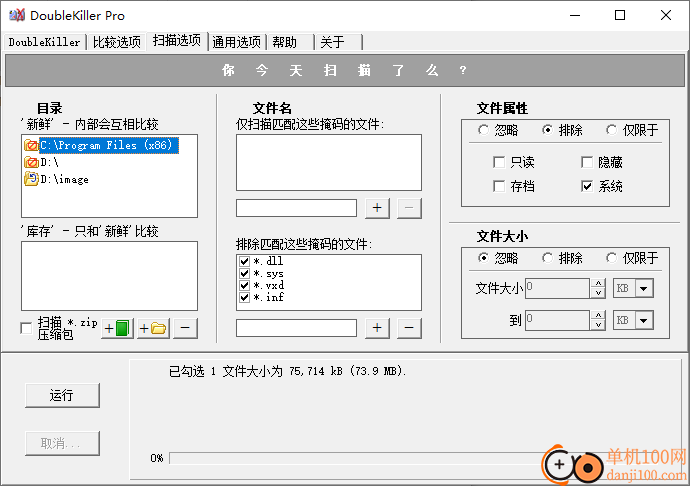
Task: Click the 到 number field
Action: click(x=558, y=320)
